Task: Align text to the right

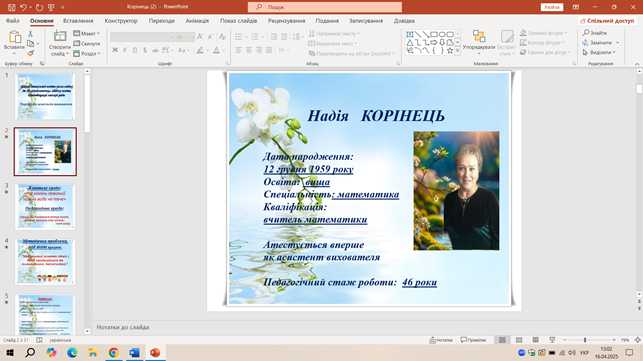Action: [259, 50]
